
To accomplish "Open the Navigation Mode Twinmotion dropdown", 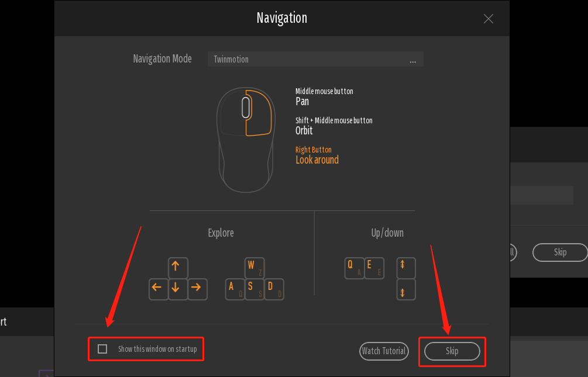I will [x=315, y=59].
